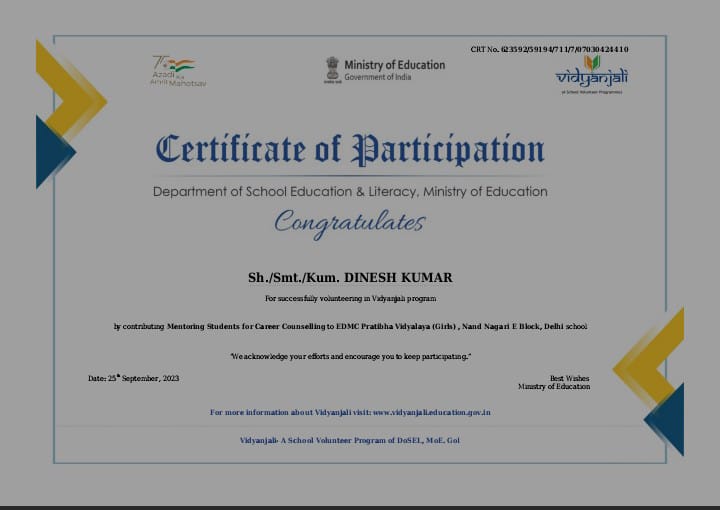The height and width of the screenshot is (510, 720).
Task: Click the yellow chevron in top-left corner
Action: (77, 87)
